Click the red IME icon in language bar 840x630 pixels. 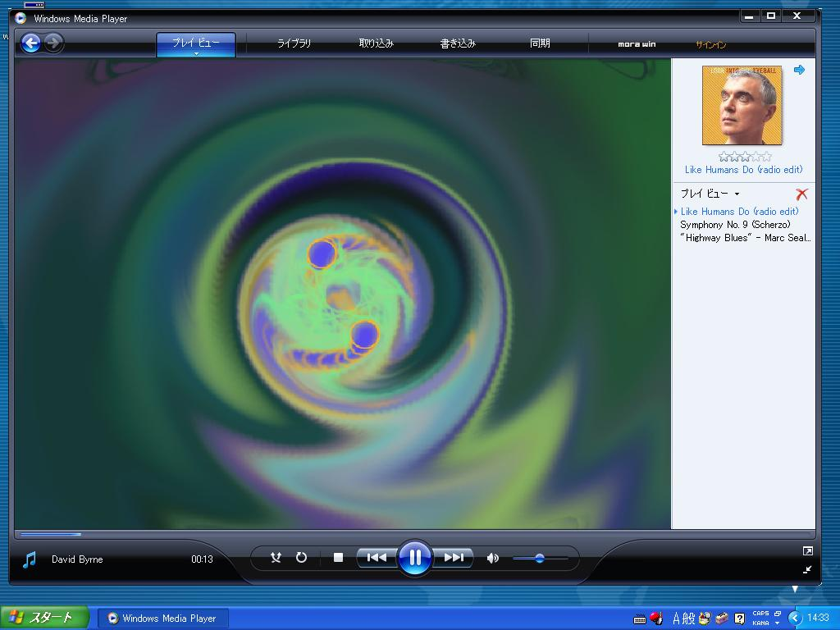pos(656,619)
